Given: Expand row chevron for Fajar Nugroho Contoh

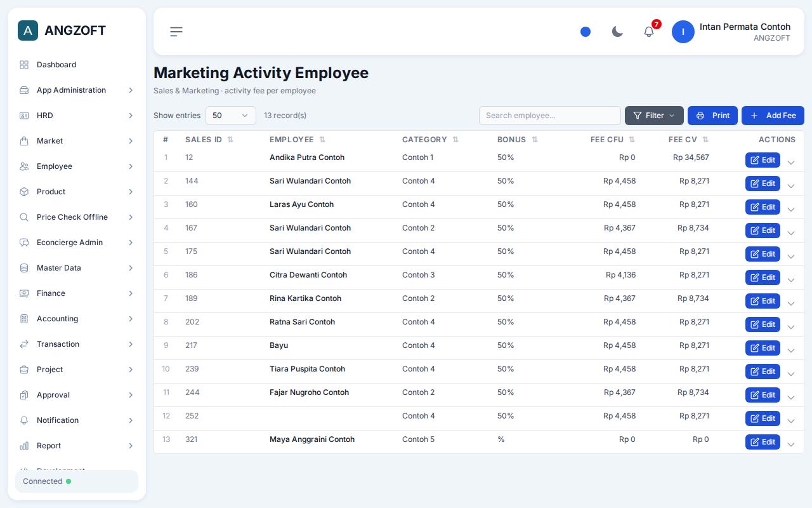Looking at the screenshot, I should coord(791,398).
